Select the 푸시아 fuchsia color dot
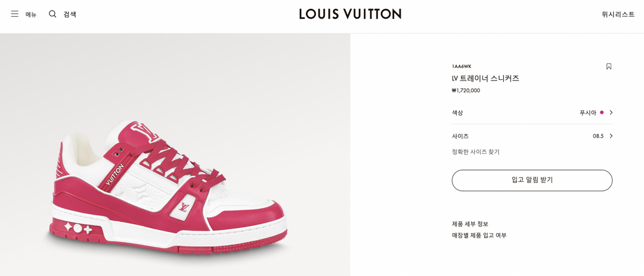Image resolution: width=644 pixels, height=276 pixels. coord(602,113)
